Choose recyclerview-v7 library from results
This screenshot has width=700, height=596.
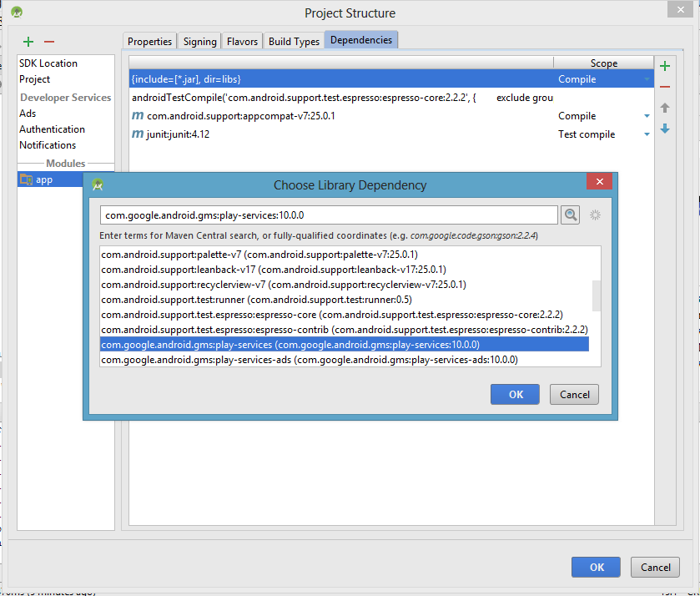[x=345, y=285]
